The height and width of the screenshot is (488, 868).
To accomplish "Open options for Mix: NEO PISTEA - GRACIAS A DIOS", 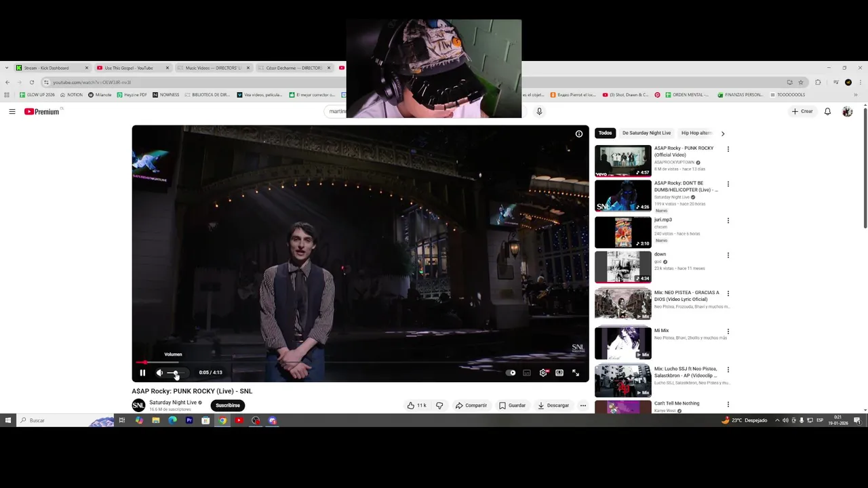I will point(728,293).
